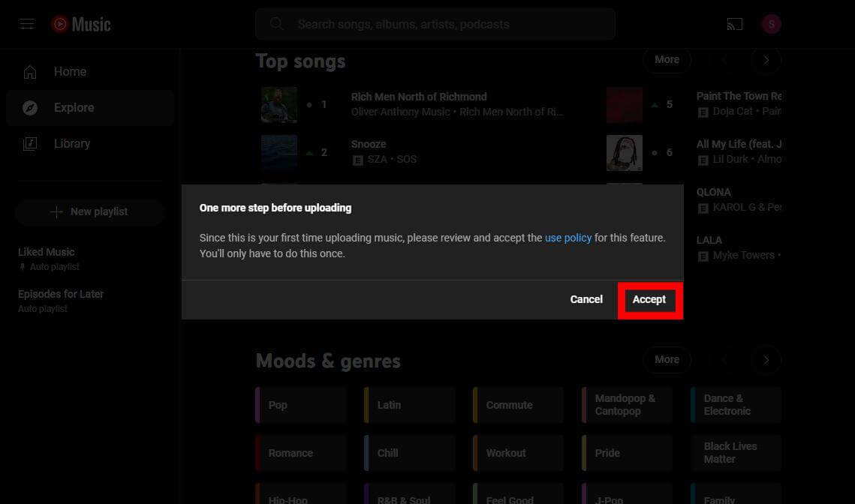Screen dimensions: 855x504
Task: Open the Mandopop & Cantopop card
Action: click(627, 405)
